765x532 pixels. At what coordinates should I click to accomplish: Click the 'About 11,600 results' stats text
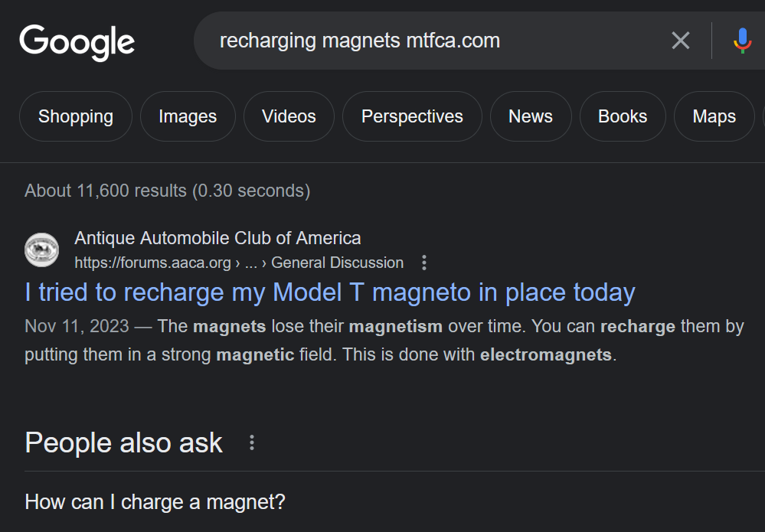coord(167,191)
